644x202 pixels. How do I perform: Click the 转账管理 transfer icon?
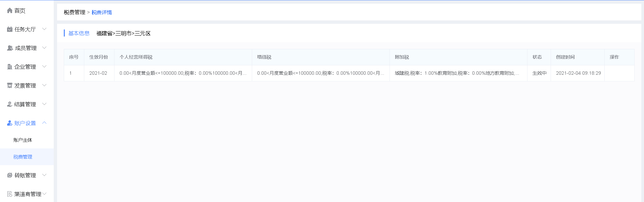tap(10, 176)
